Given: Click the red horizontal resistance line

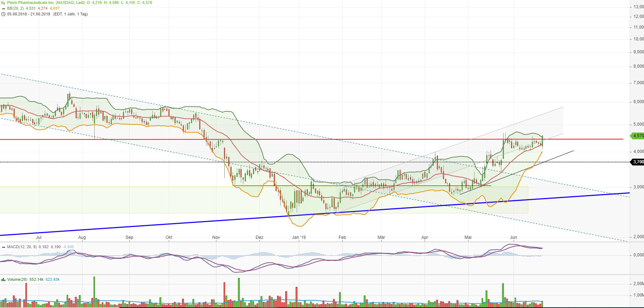Looking at the screenshot, I should (108, 139).
